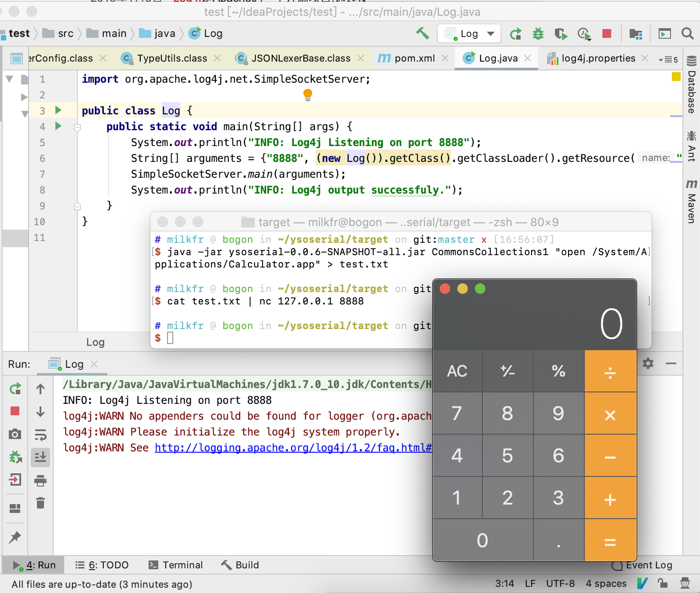Image resolution: width=700 pixels, height=593 pixels.
Task: Click the divide button in Calculator
Action: tap(610, 371)
